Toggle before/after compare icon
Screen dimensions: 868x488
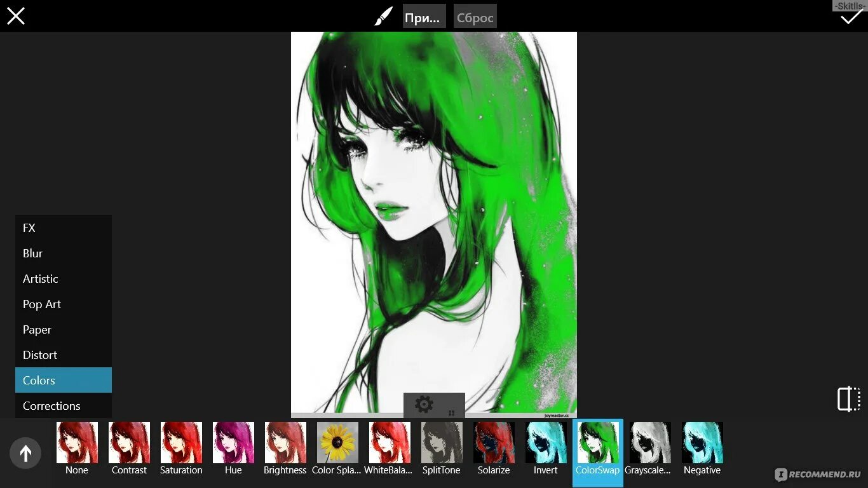click(x=848, y=399)
